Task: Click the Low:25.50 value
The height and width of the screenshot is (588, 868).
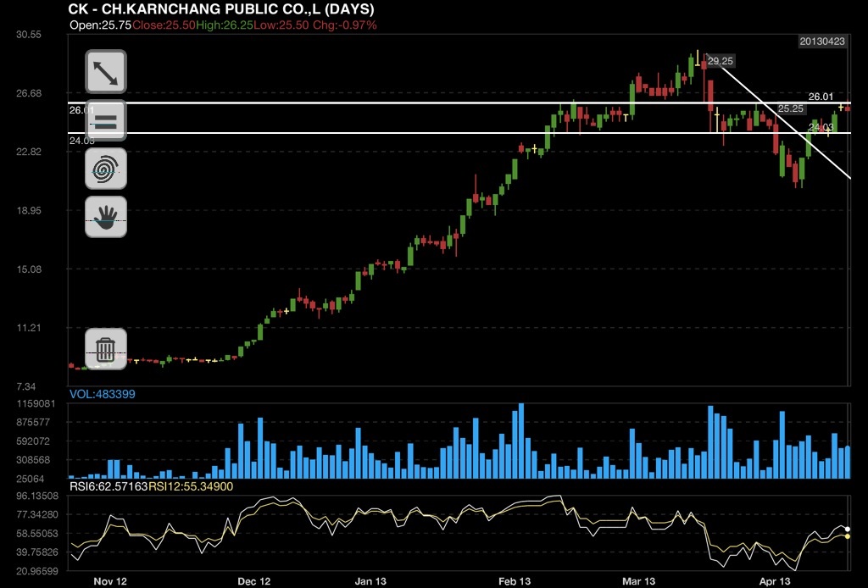Action: click(x=281, y=25)
